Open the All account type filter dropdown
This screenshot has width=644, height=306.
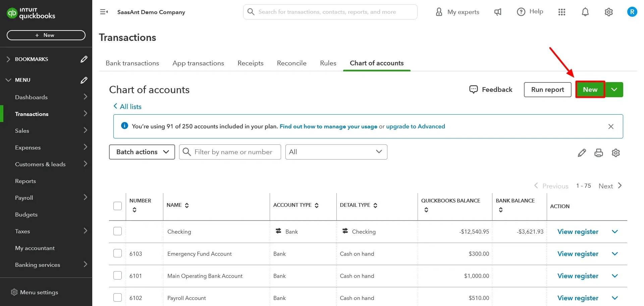coord(336,152)
